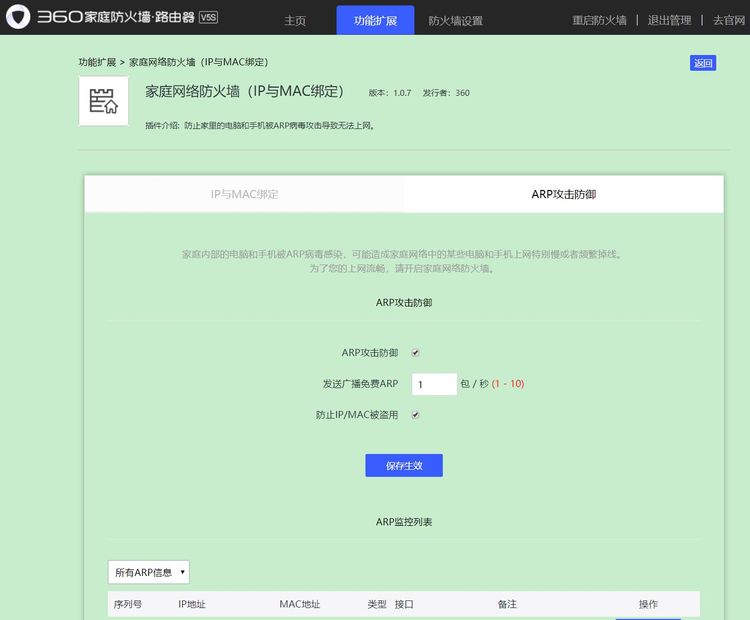This screenshot has width=750, height=620.
Task: Click the 接口 column header
Action: [404, 604]
